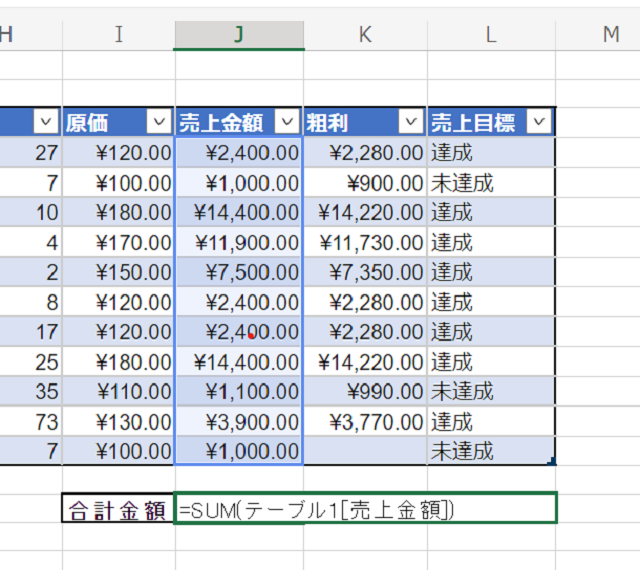
Task: Open the filter dropdown for 売上目標 column
Action: coord(539,122)
